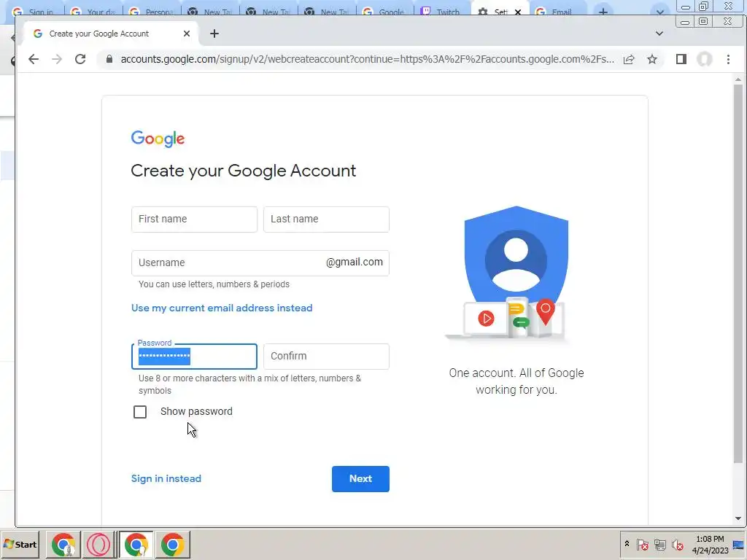Launch Opera from the taskbar

point(98,544)
